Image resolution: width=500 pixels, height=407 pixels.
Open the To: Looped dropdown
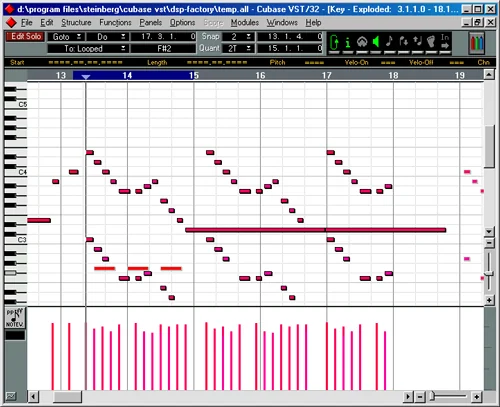tap(88, 49)
